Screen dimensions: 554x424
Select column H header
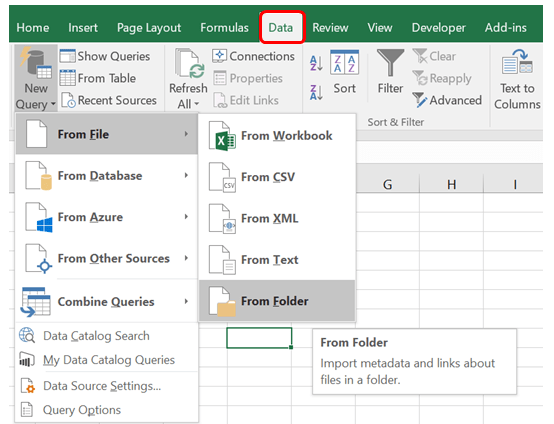pos(451,184)
